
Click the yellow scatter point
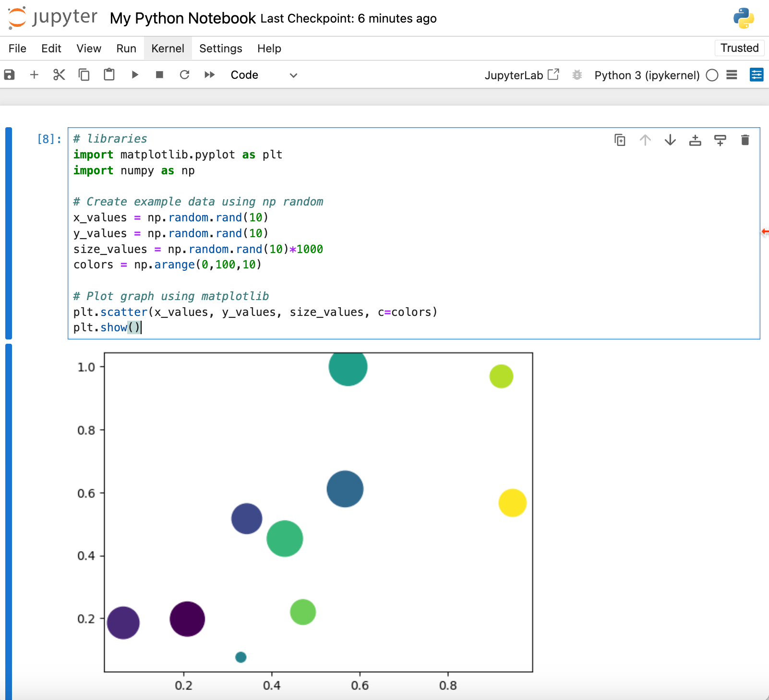[513, 503]
